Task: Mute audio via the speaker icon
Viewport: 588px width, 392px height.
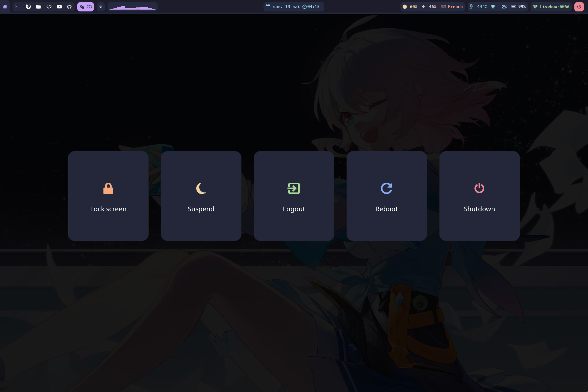Action: [423, 7]
